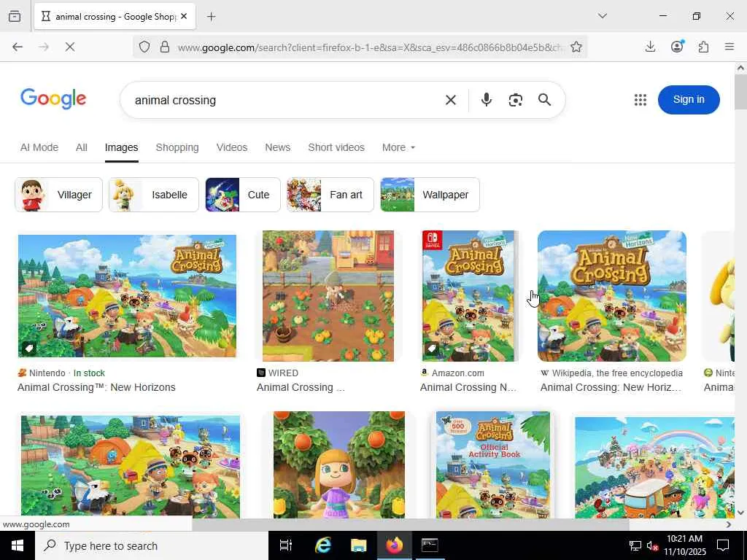Image resolution: width=747 pixels, height=560 pixels.
Task: Open Animal Crossing: New Horiz… Wikipedia title
Action: pos(611,387)
